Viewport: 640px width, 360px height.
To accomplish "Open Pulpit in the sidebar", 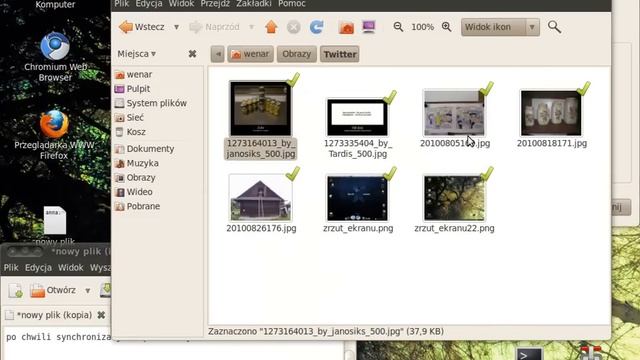I will (x=133, y=89).
